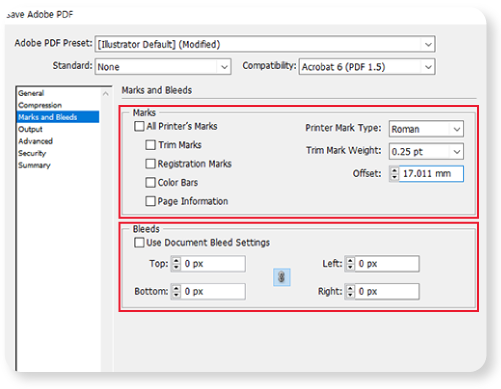Click the Bottom bleed stepper arrows

click(176, 291)
